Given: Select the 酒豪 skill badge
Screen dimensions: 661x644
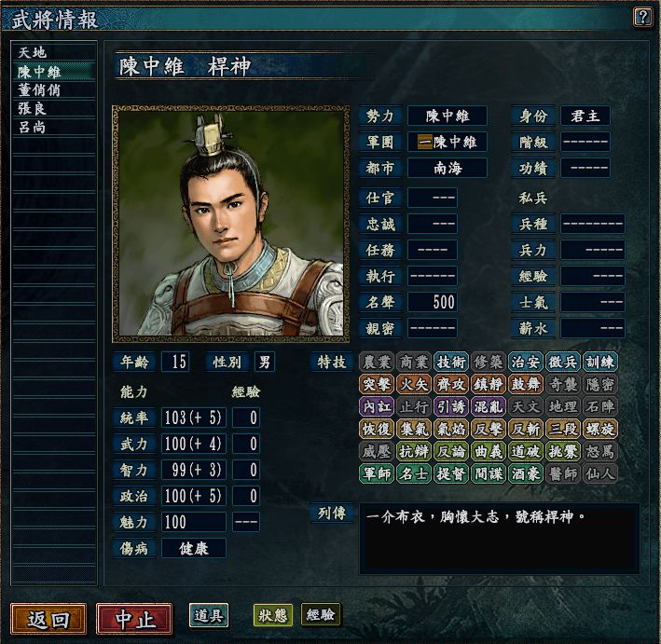Looking at the screenshot, I should point(526,473).
